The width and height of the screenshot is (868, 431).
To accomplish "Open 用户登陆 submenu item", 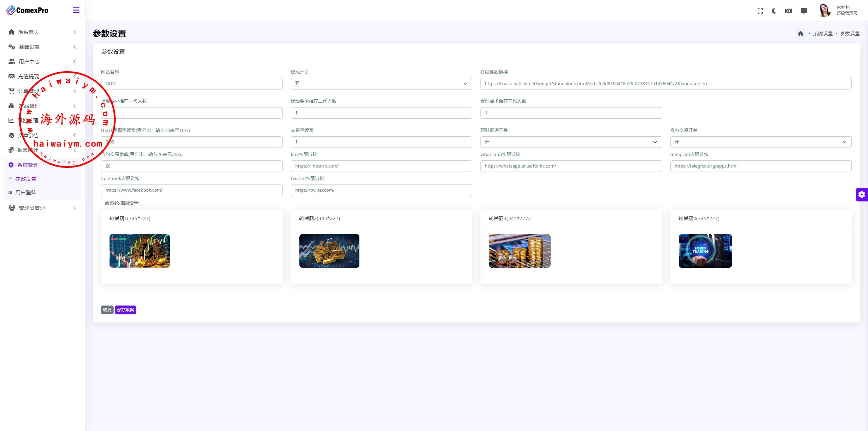I will tap(26, 192).
